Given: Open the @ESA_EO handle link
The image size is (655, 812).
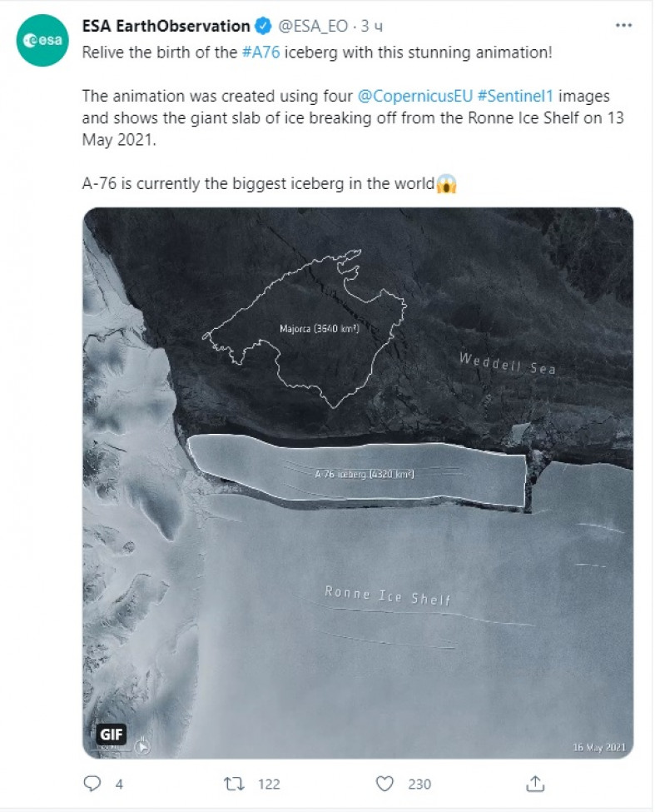Looking at the screenshot, I should [312, 27].
